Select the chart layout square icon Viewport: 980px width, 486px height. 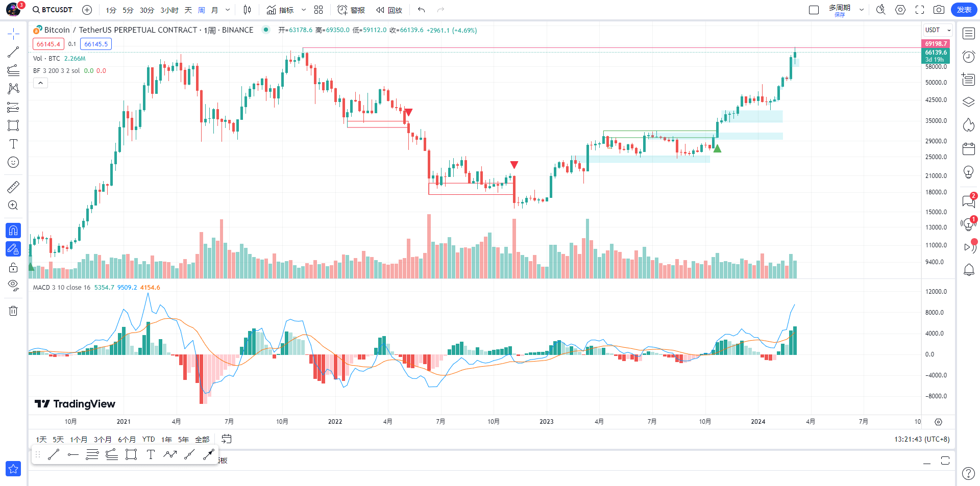pyautogui.click(x=814, y=10)
